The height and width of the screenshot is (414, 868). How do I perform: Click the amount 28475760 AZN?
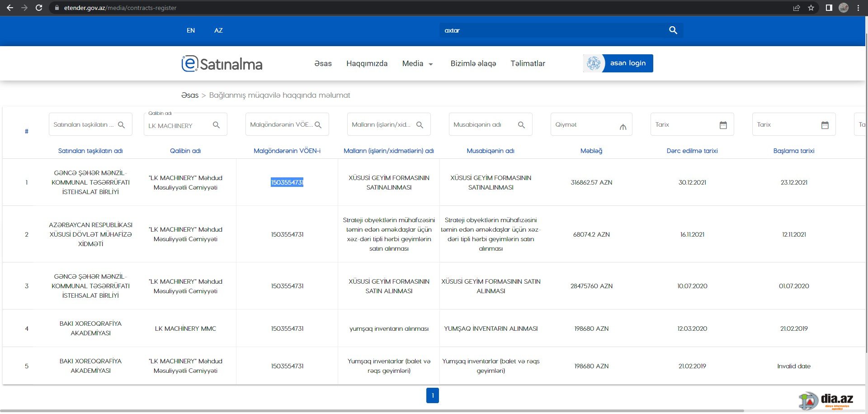[591, 286]
